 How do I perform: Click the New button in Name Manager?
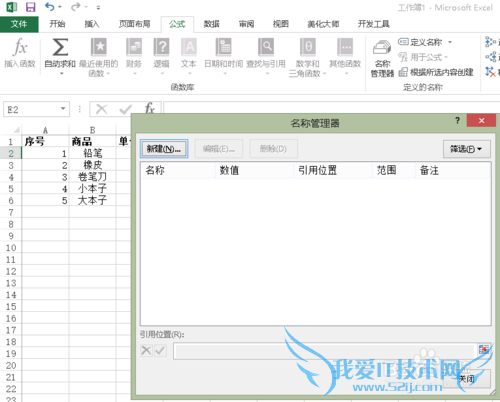click(x=164, y=149)
